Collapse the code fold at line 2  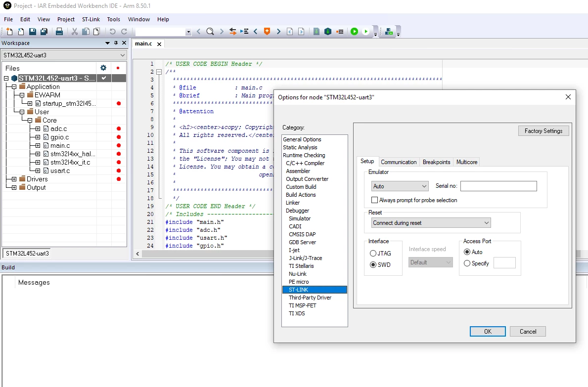pos(159,72)
